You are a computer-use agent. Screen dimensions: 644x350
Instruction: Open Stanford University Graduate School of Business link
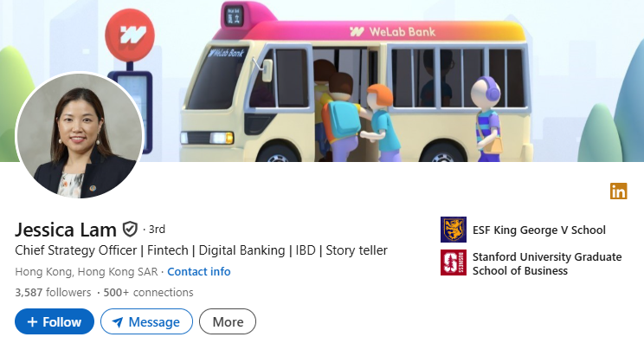(x=547, y=263)
